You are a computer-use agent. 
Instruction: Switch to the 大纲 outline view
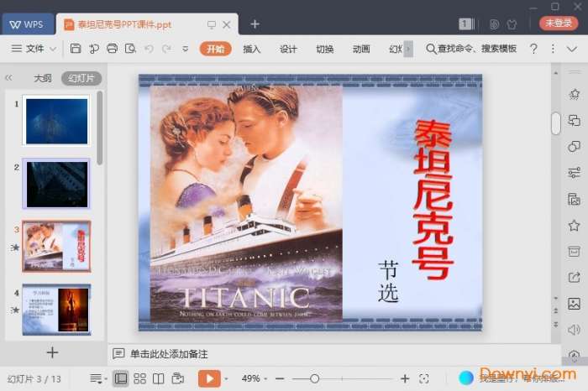(x=43, y=78)
